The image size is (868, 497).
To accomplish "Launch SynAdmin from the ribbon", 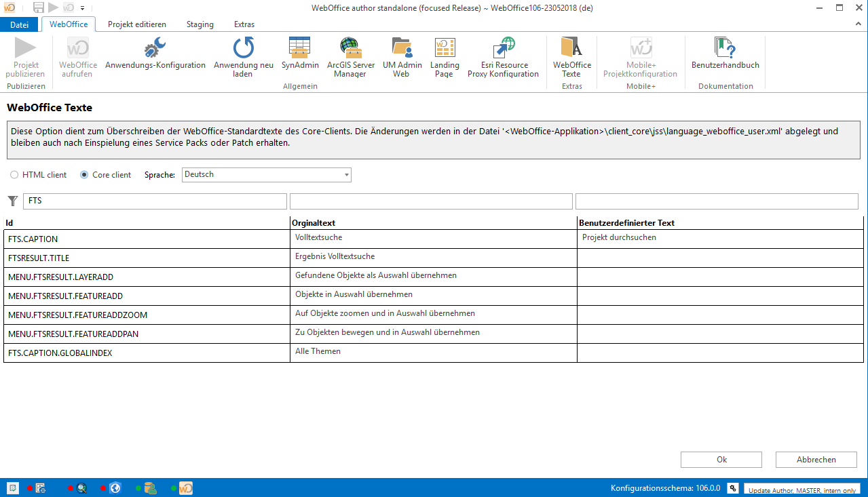I will tap(300, 54).
